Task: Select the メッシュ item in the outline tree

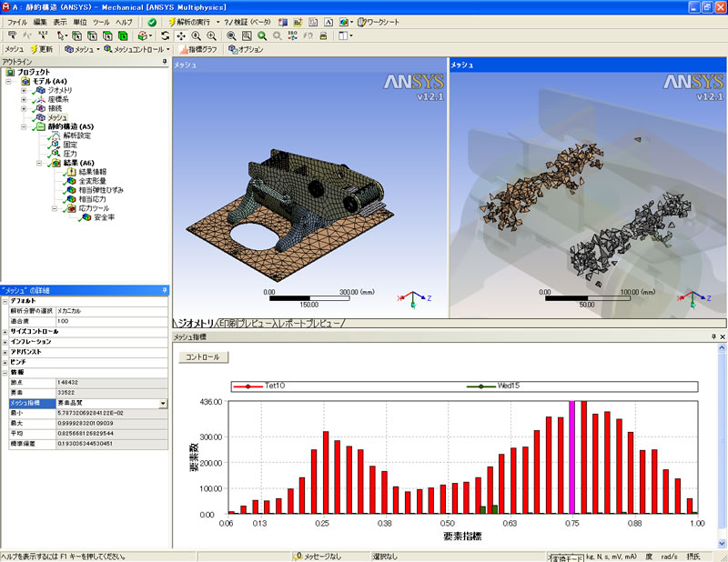Action: tap(57, 117)
